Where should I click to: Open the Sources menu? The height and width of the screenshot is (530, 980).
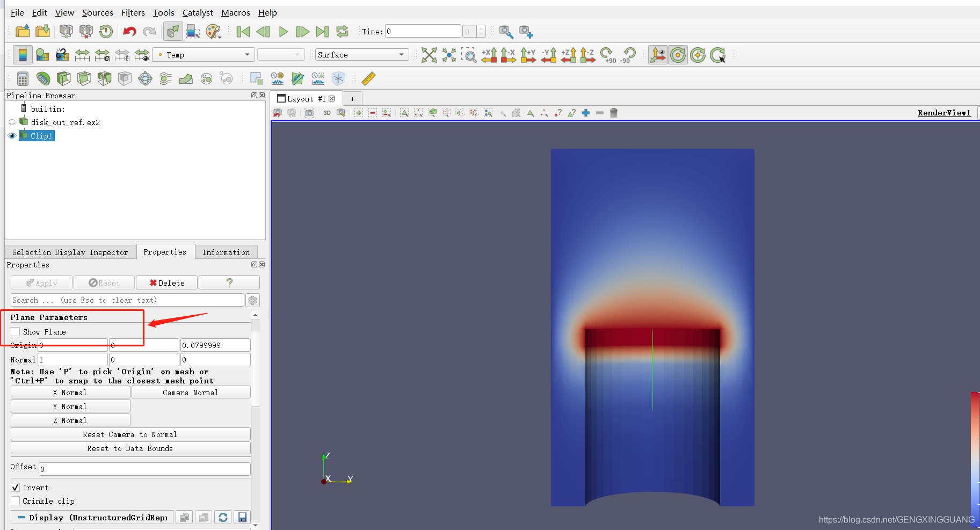pyautogui.click(x=97, y=13)
